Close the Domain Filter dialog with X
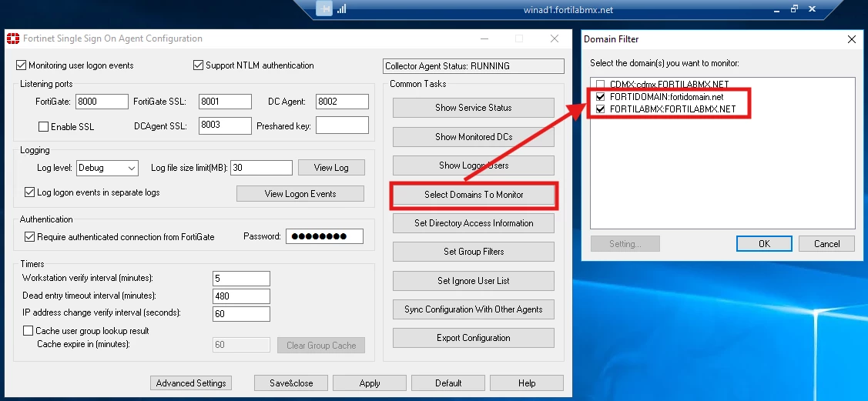The image size is (868, 401). click(852, 39)
